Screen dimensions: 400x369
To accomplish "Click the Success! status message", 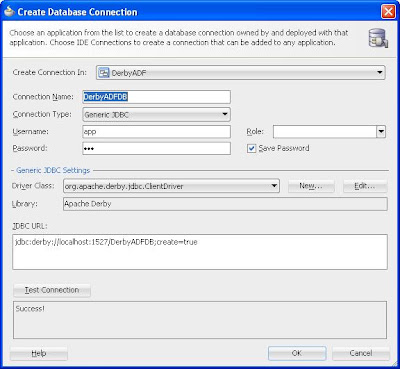I will tap(30, 309).
